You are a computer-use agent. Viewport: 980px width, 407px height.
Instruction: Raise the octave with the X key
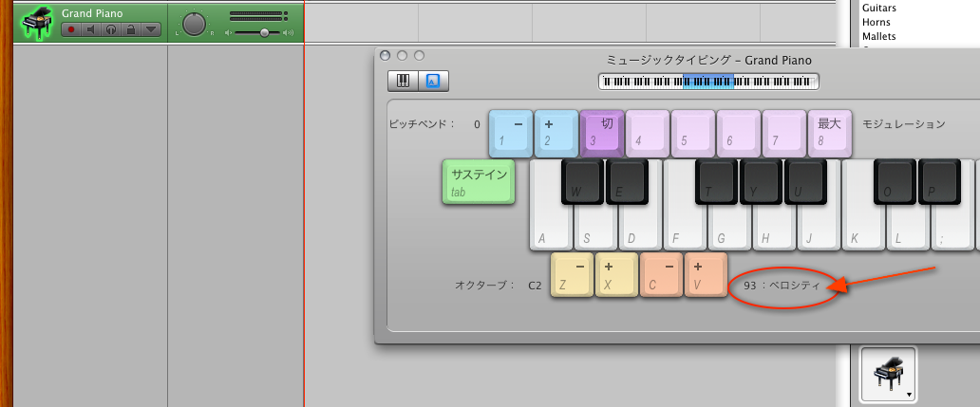(617, 275)
